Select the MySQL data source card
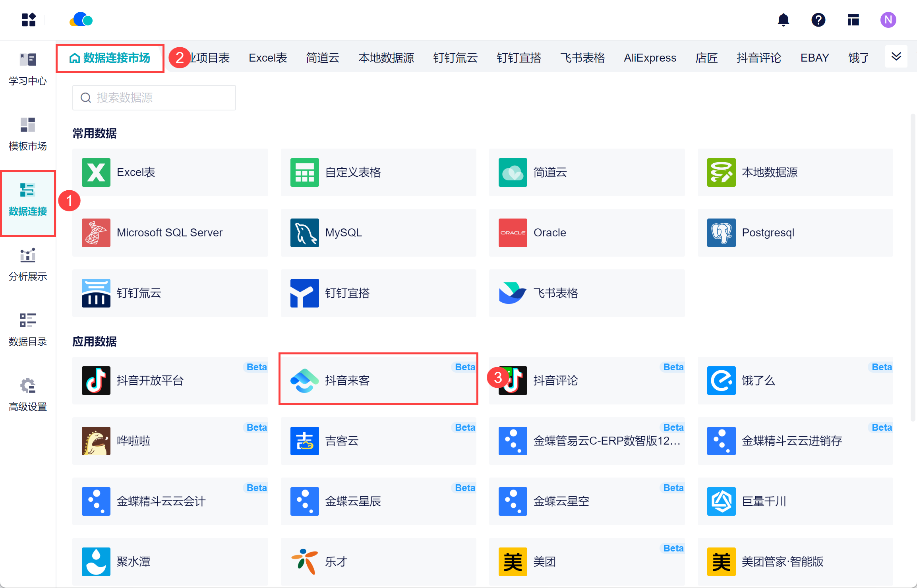This screenshot has width=917, height=588. click(x=378, y=233)
